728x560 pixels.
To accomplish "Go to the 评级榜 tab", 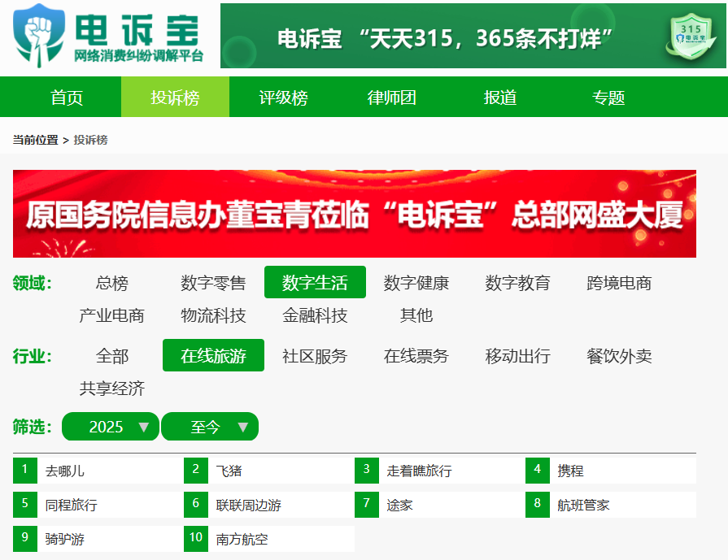I will pyautogui.click(x=283, y=97).
